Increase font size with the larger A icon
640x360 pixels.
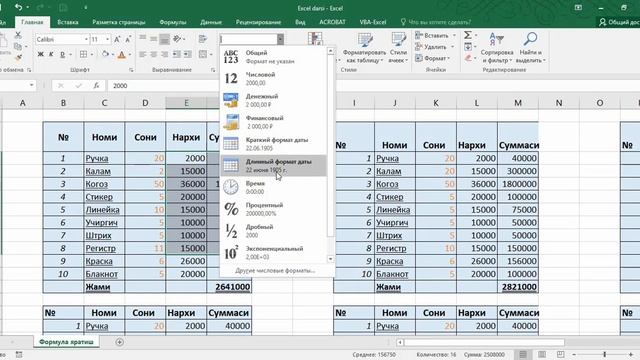pos(117,40)
